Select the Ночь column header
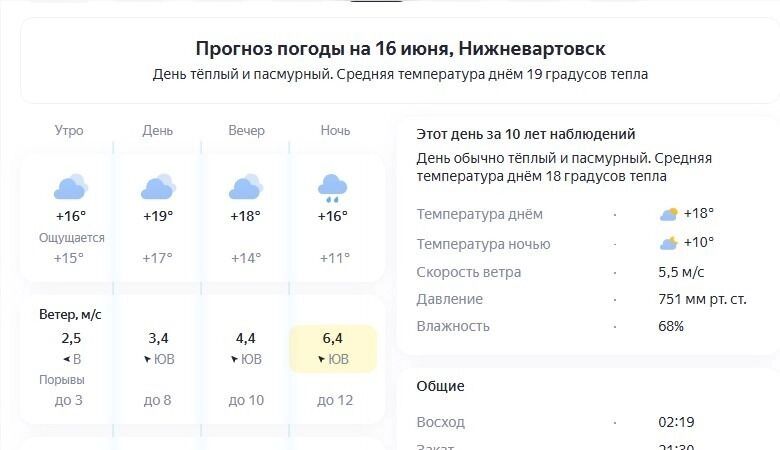Viewport: 780px width, 450px height. 335,131
